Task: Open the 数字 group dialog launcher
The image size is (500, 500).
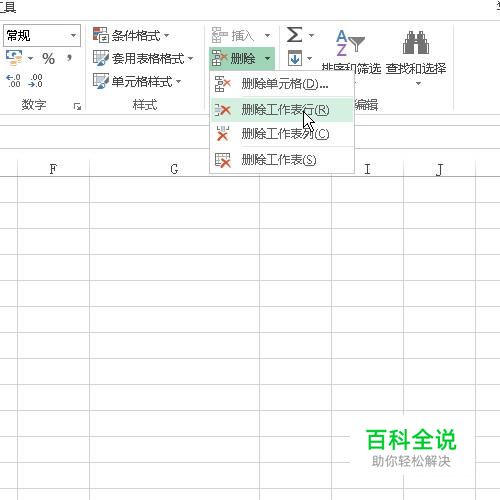Action: [77, 107]
